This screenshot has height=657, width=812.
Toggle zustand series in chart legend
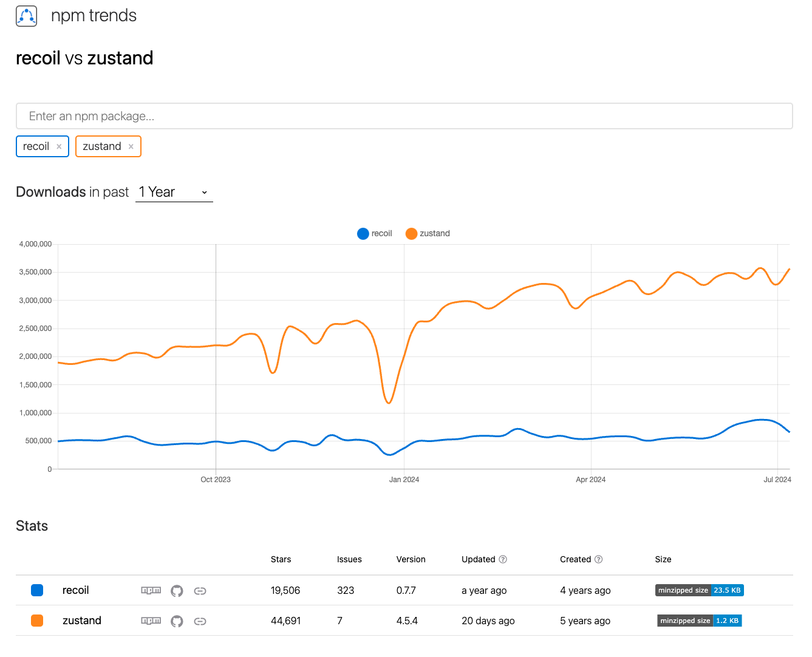(x=428, y=234)
